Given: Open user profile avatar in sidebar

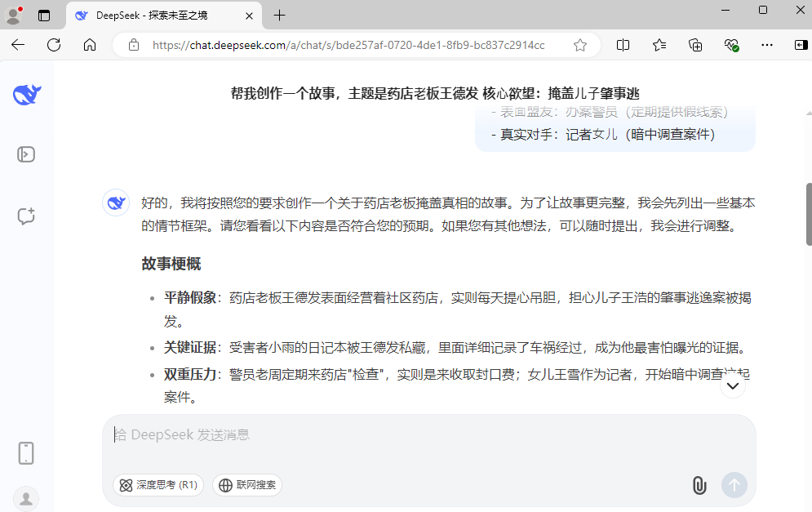Looking at the screenshot, I should pos(26,497).
